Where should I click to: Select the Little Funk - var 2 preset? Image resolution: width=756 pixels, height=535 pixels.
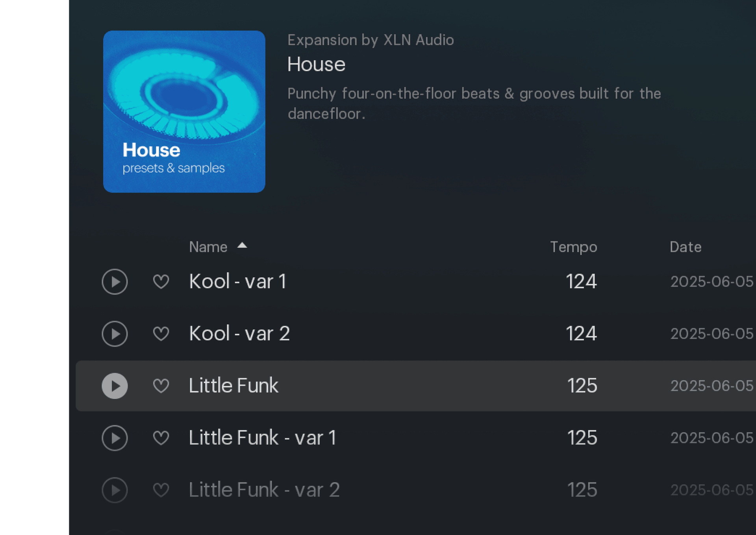point(264,490)
